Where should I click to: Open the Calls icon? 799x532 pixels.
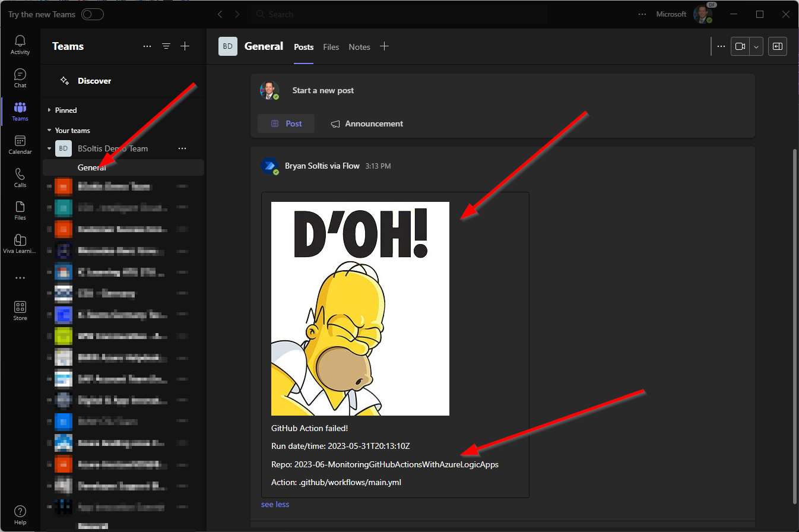pos(20,178)
